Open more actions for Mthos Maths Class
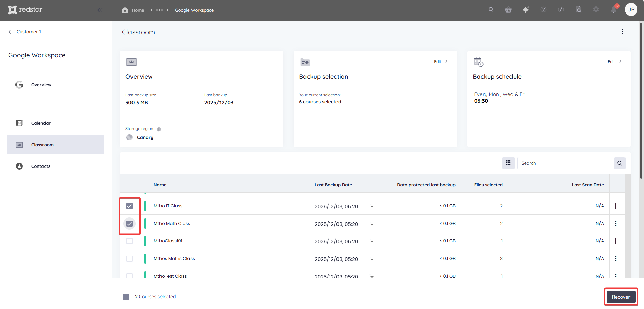 click(616, 259)
